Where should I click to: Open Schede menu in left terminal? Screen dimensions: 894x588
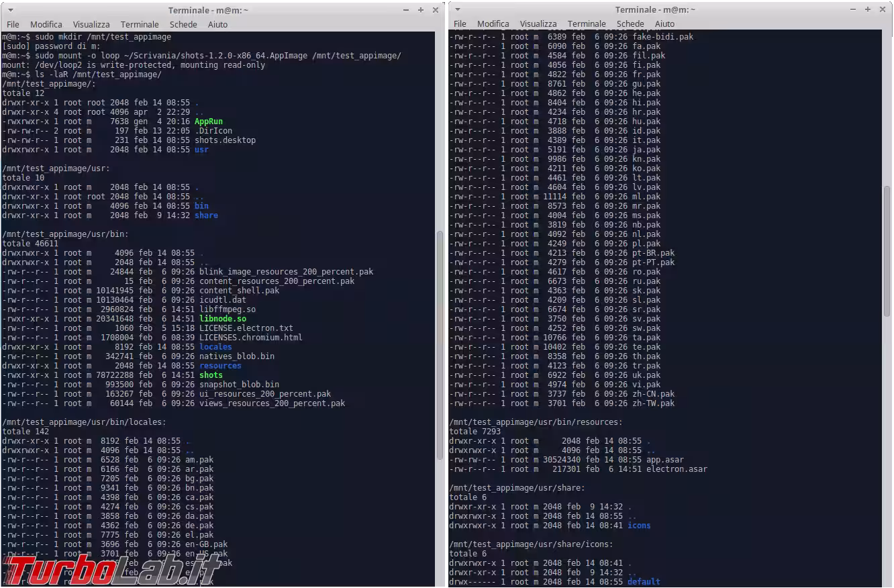pos(183,24)
